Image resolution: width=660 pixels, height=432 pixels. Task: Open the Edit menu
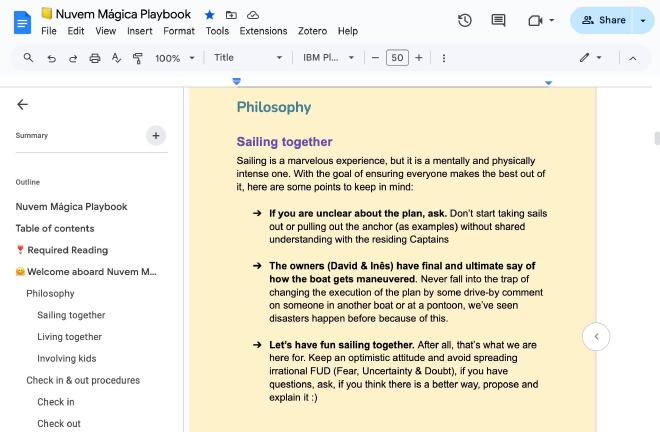[x=76, y=31]
